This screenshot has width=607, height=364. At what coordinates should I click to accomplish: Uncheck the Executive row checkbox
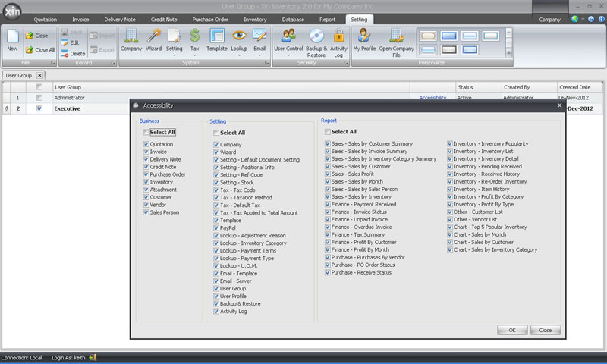pyautogui.click(x=39, y=108)
